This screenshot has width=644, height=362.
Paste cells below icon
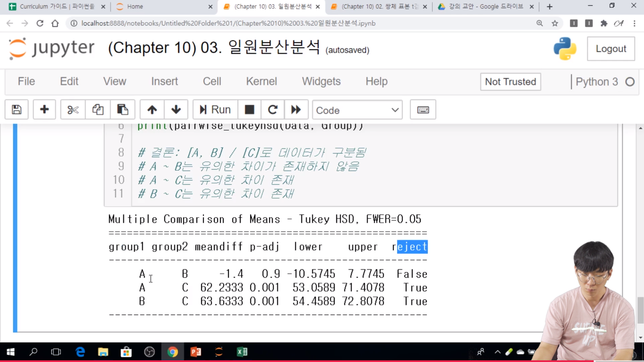point(122,110)
